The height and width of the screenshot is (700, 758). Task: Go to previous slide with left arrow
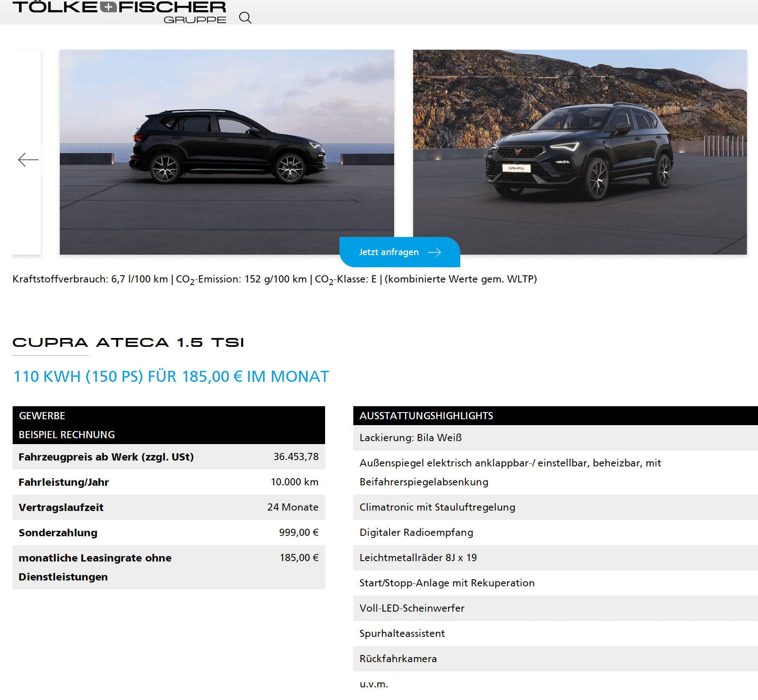(28, 160)
